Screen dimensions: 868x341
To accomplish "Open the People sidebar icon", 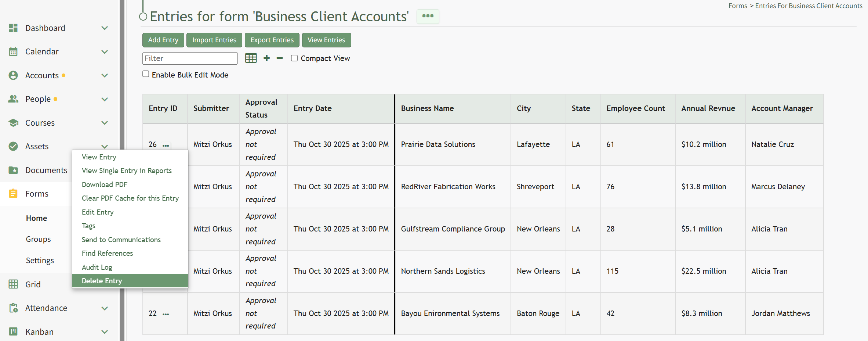I will pos(13,99).
